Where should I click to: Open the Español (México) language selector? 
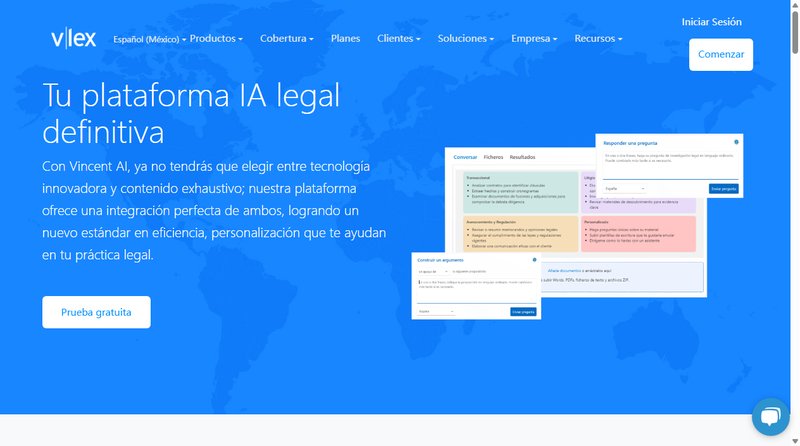click(149, 39)
